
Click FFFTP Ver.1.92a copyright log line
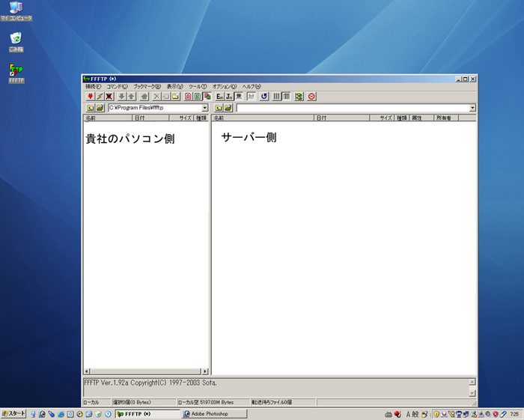(x=150, y=383)
